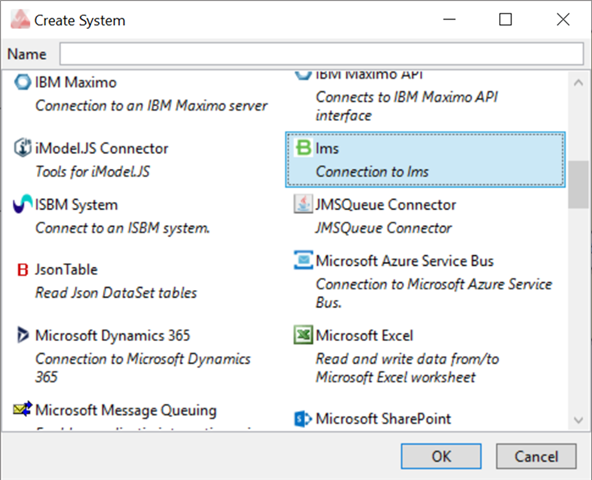This screenshot has height=480, width=592.
Task: Click the Microsoft SharePoint icon
Action: [x=303, y=419]
